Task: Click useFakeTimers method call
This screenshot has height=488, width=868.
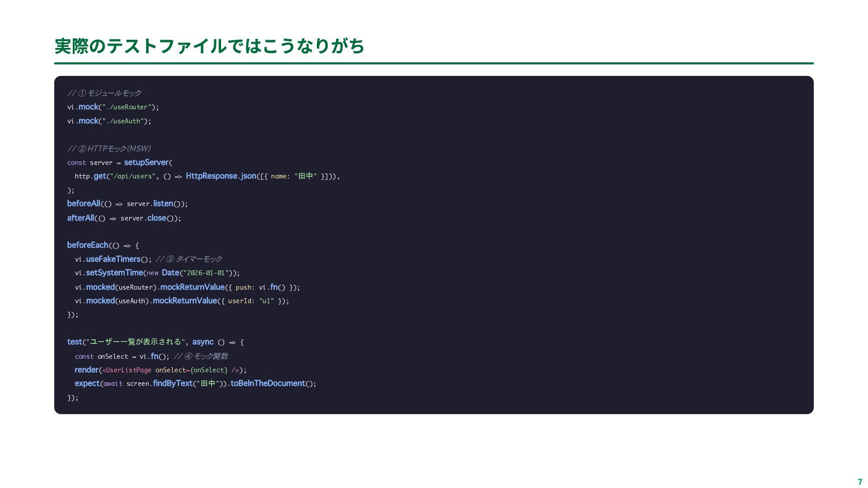Action: 113,259
